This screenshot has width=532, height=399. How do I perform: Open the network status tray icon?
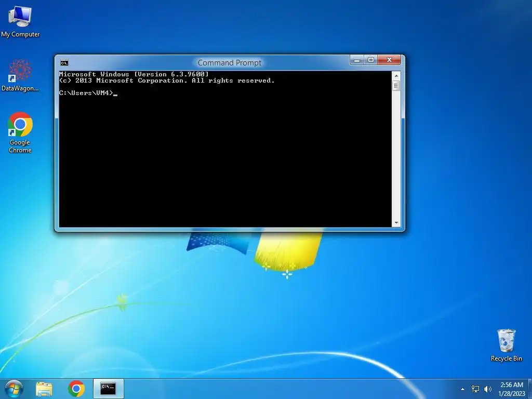(475, 389)
